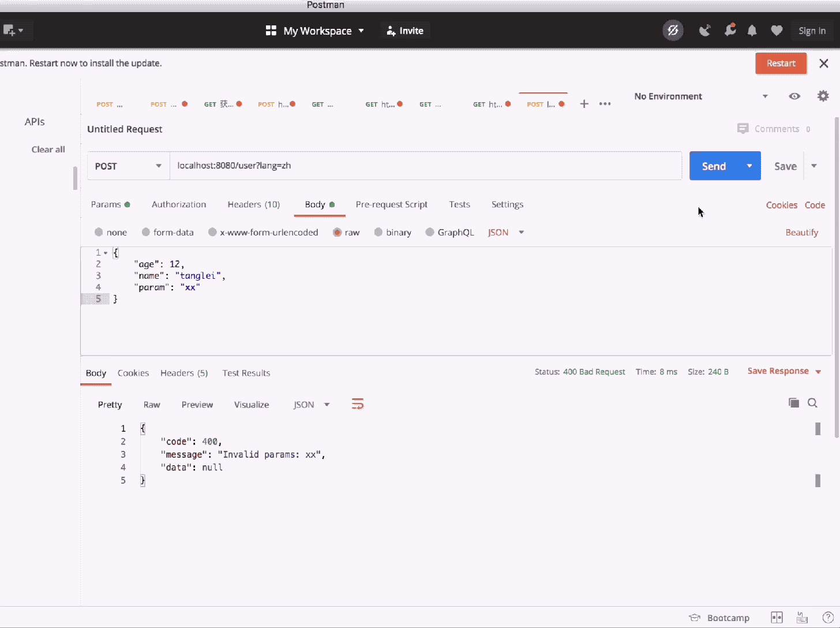Click the sync-off status icon
The height and width of the screenshot is (628, 840).
(x=673, y=31)
